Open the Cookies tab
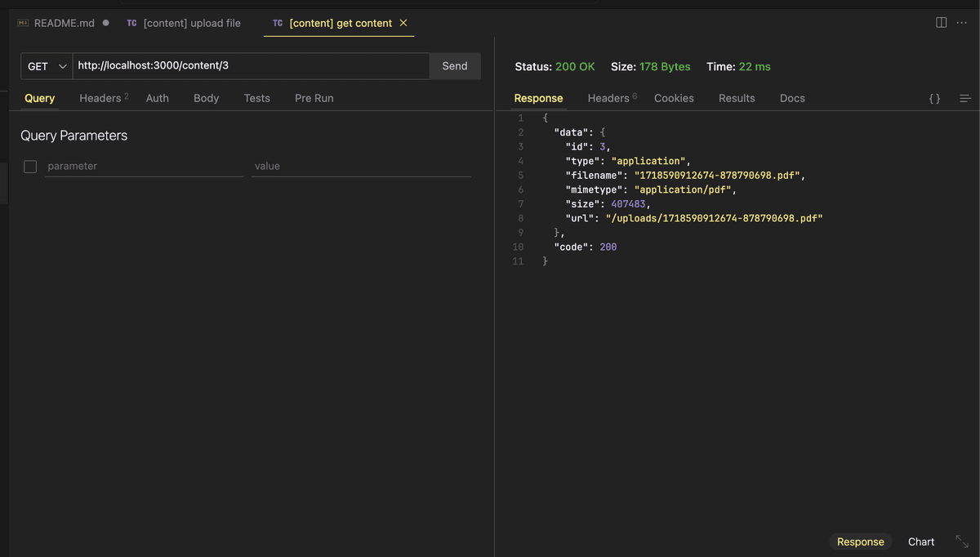 coord(674,98)
